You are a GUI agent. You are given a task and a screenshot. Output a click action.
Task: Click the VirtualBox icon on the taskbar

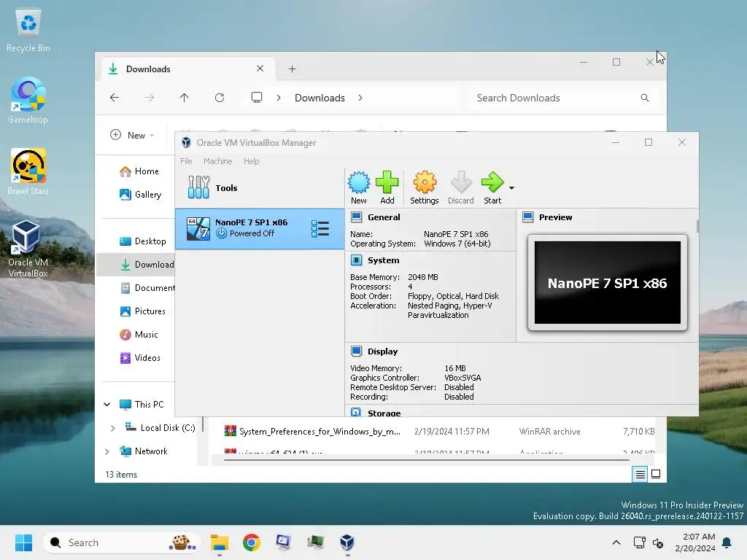(x=347, y=542)
